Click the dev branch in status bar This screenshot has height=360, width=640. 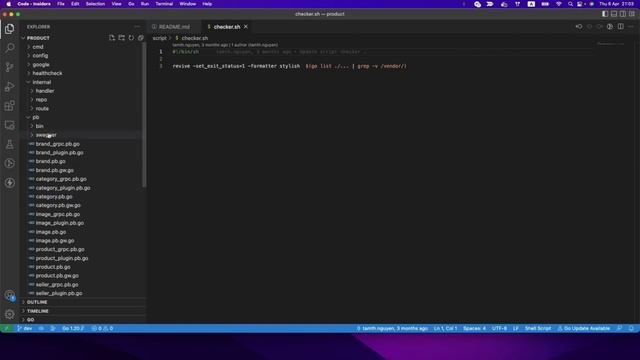tap(24, 328)
